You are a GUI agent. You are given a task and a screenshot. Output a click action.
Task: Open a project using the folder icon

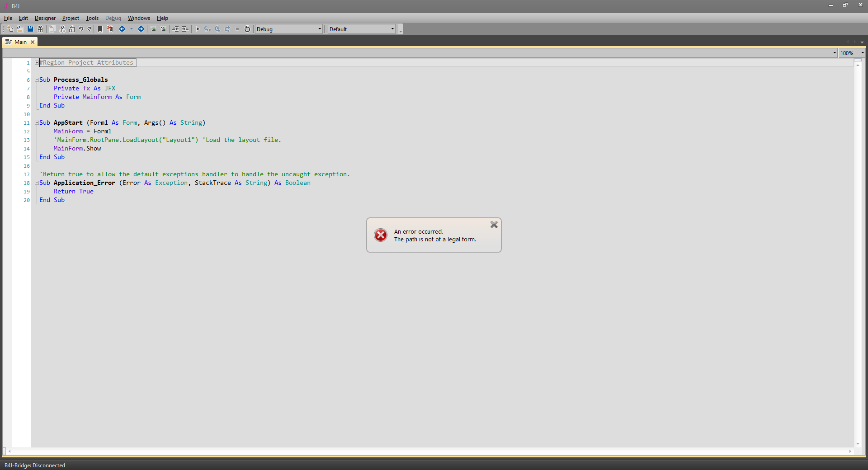(20, 29)
